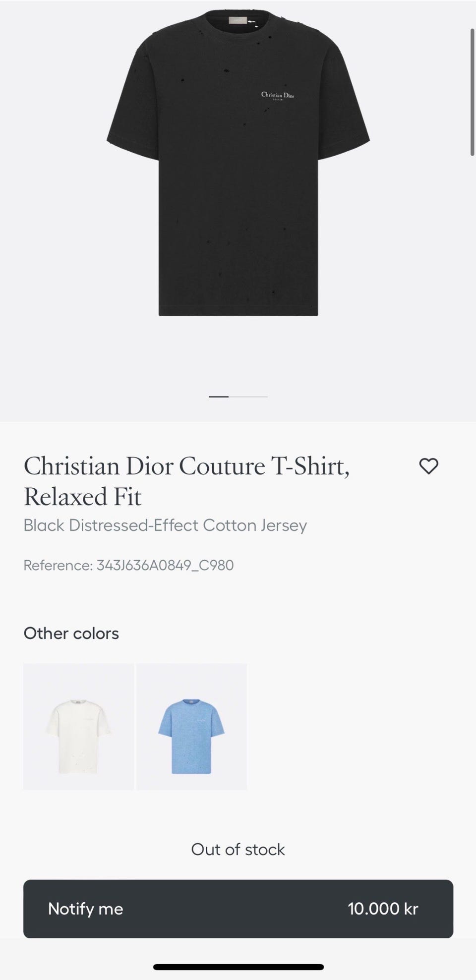Click the Black Distressed-Effect Cotton Jersey subtitle
Viewport: 476px width, 980px height.
click(x=165, y=525)
